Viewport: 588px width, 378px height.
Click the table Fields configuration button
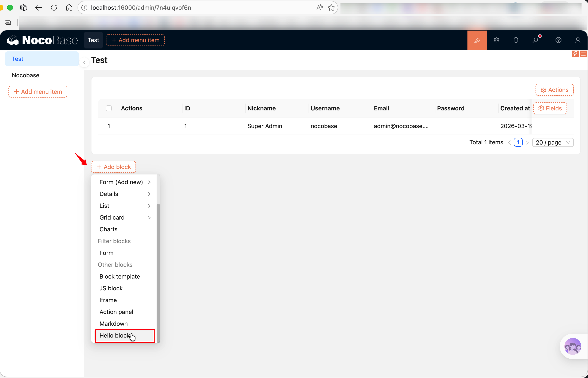pos(550,108)
